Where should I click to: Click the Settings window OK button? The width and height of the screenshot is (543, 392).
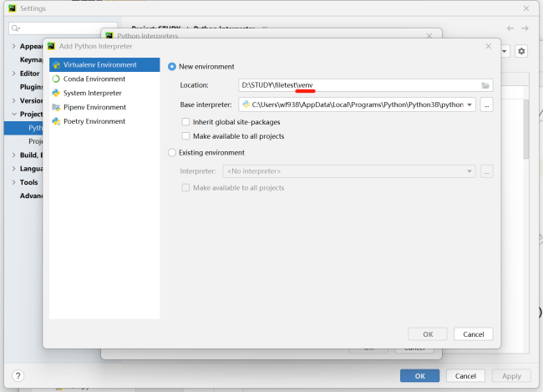coord(419,376)
